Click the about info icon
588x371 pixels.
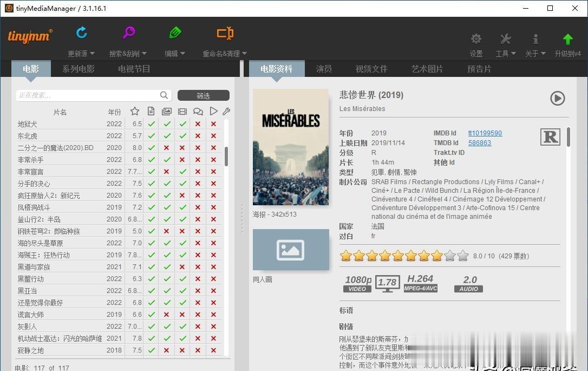coord(535,38)
